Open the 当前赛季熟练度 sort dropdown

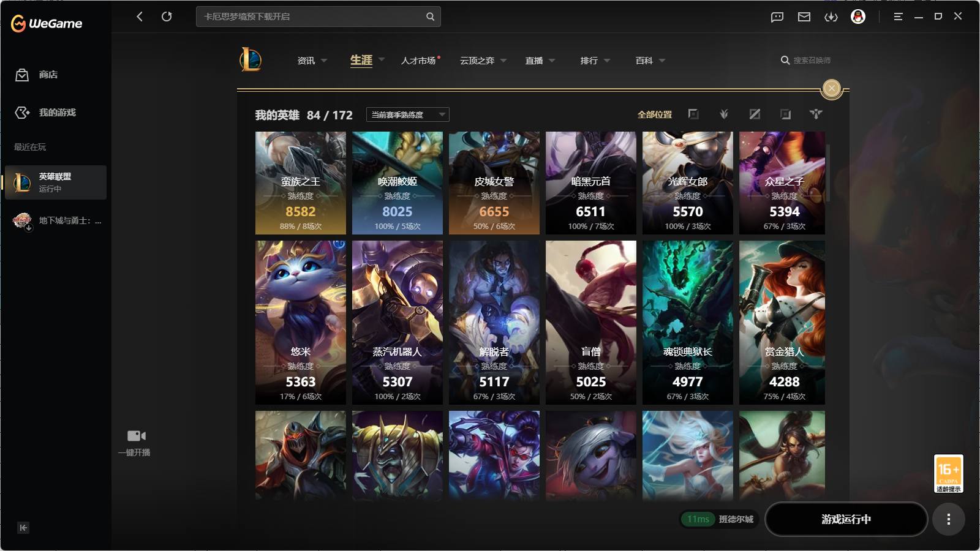tap(408, 114)
